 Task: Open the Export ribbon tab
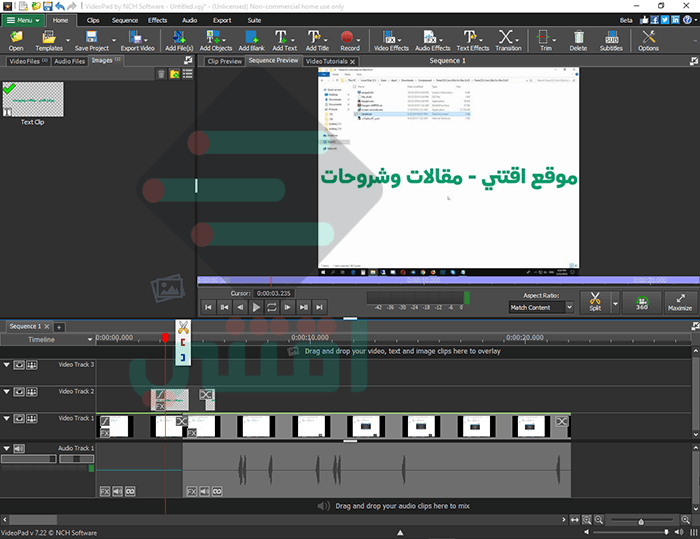[222, 20]
